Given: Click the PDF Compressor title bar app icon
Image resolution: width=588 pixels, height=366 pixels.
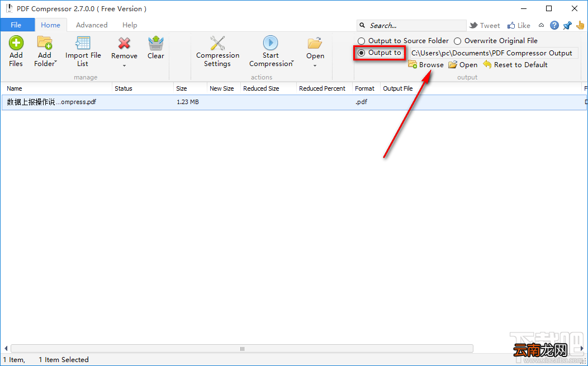Looking at the screenshot, I should (10, 8).
